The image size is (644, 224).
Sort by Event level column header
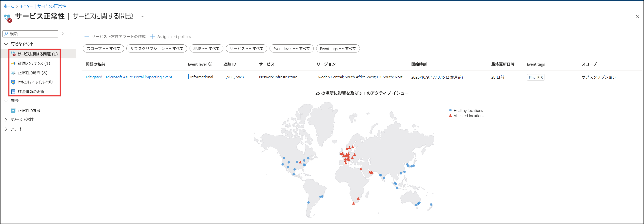click(197, 64)
